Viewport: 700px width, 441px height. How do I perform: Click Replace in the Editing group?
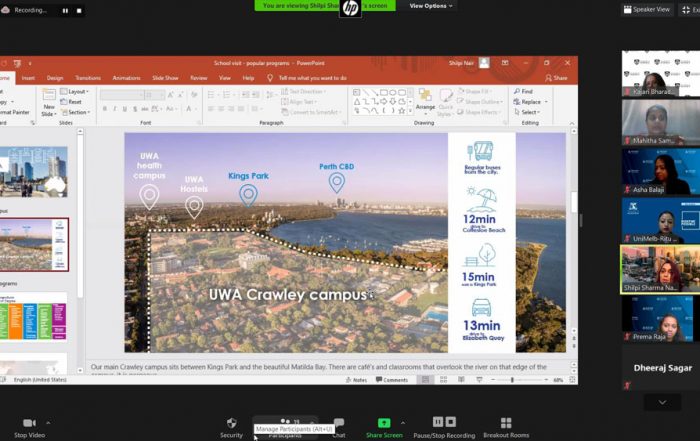[530, 102]
